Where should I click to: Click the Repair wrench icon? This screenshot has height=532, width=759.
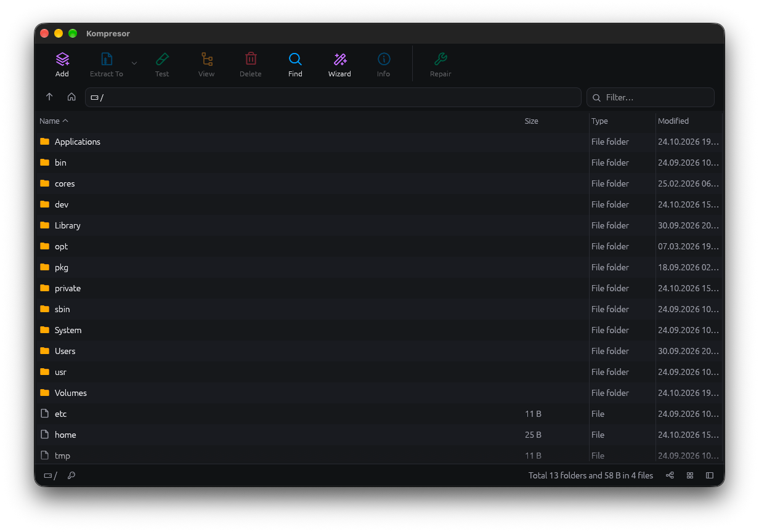(440, 59)
